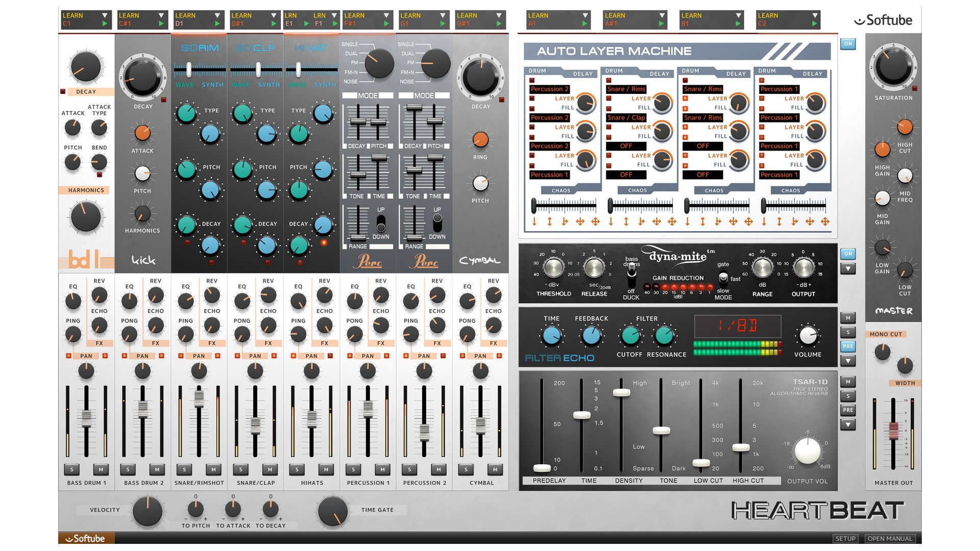The width and height of the screenshot is (980, 551).
Task: Solo the Bass Drum 1 channel
Action: coord(72,469)
